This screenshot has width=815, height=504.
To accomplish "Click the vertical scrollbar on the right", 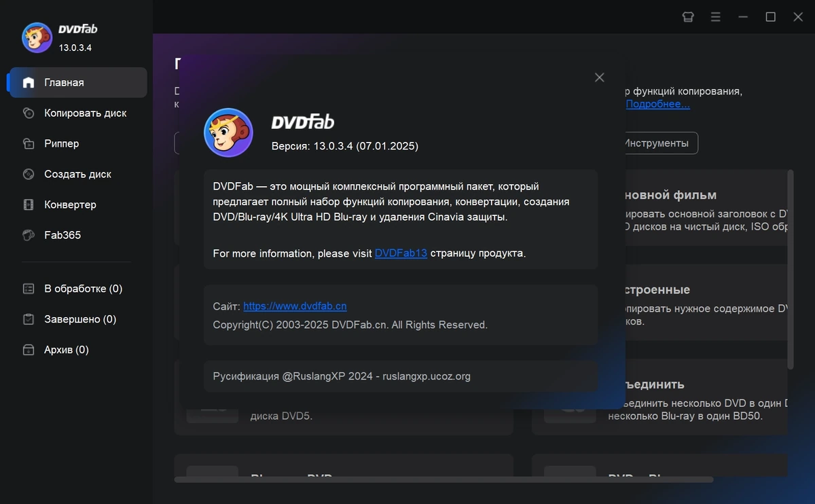I will click(x=790, y=270).
